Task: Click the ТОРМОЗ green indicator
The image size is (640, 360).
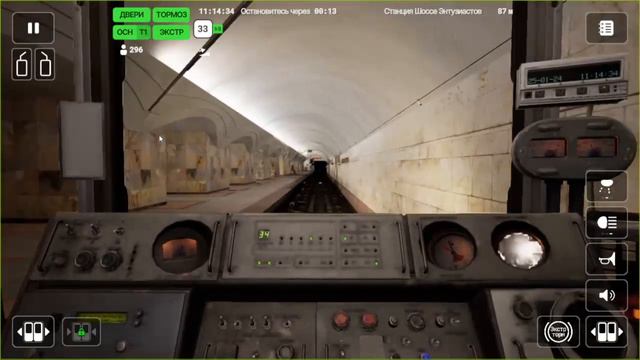Action: [x=171, y=15]
